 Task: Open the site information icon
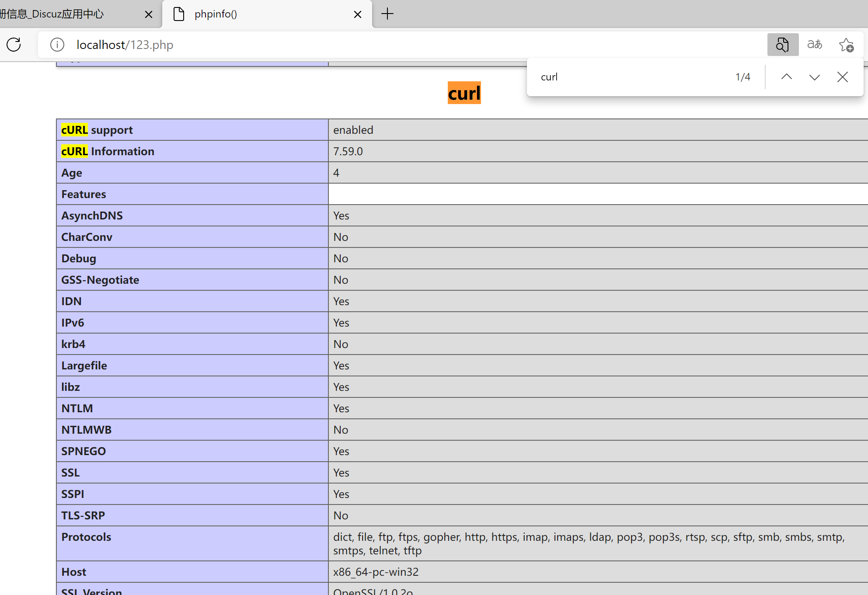coord(57,45)
